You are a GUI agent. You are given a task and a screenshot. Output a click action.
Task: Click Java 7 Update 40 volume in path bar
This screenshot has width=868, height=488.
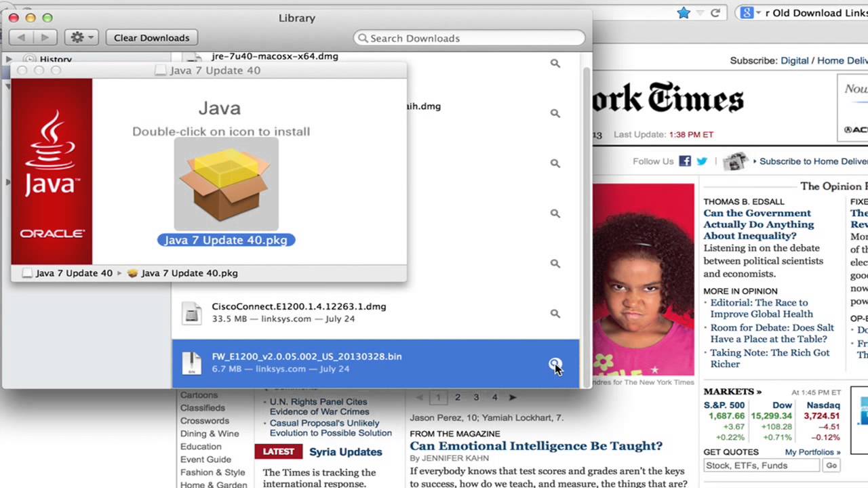[x=68, y=273]
